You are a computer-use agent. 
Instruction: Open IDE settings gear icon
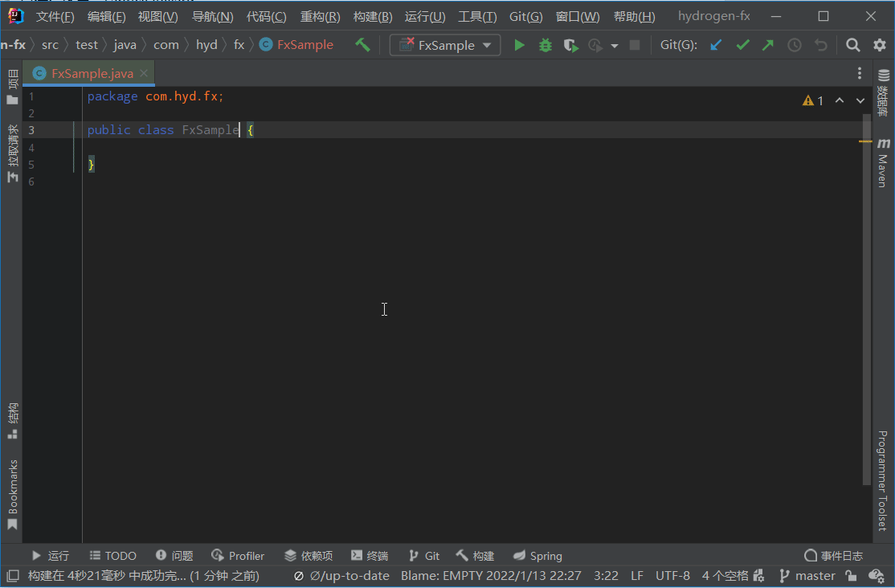(x=879, y=46)
